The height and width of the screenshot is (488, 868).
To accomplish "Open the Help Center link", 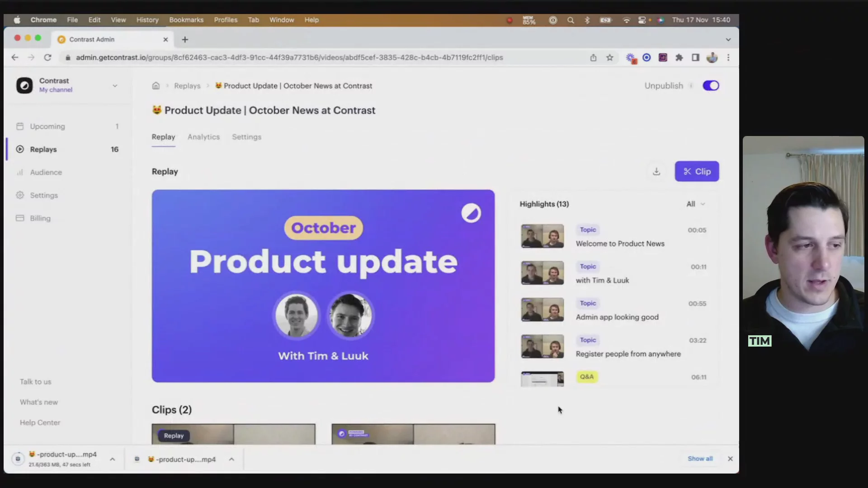I will (40, 422).
